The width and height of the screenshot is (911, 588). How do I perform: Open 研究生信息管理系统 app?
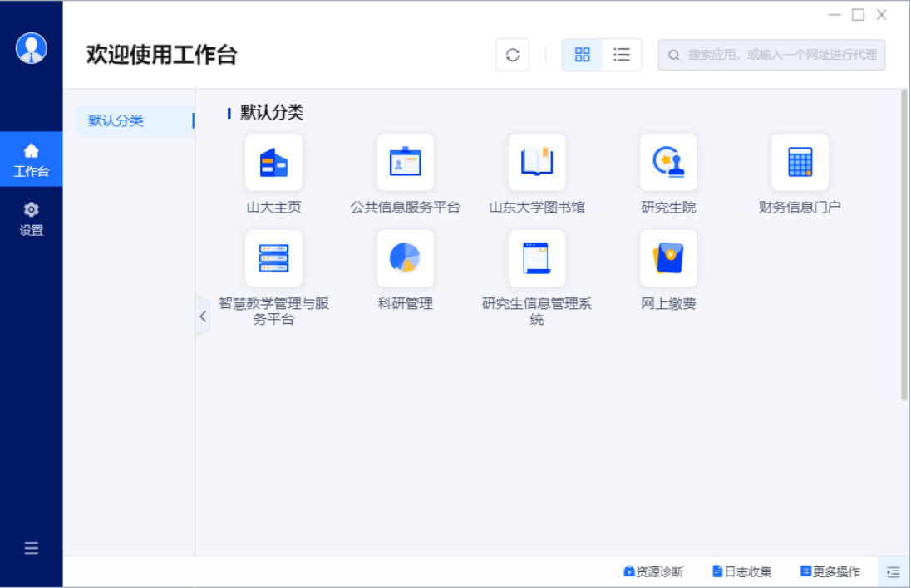click(x=537, y=258)
